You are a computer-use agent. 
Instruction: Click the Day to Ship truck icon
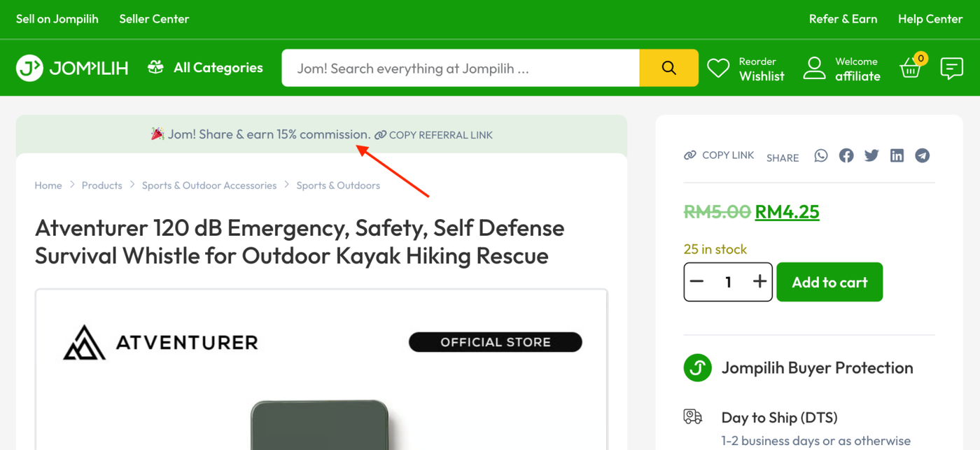coord(692,416)
